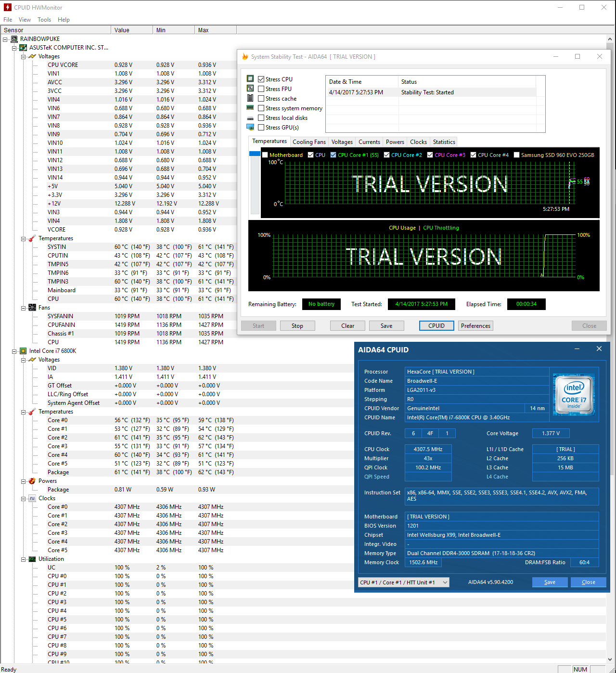Click the drive icon beside Stress local disks

pos(250,118)
